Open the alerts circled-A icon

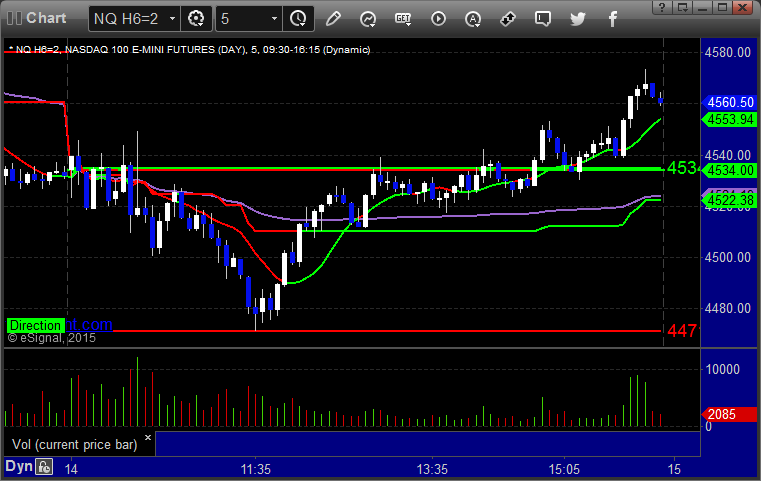coord(473,19)
